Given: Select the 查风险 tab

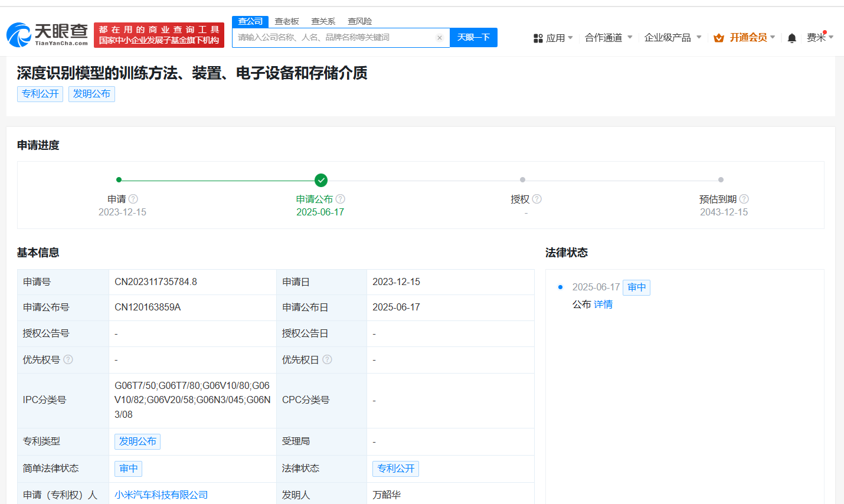Looking at the screenshot, I should tap(359, 21).
